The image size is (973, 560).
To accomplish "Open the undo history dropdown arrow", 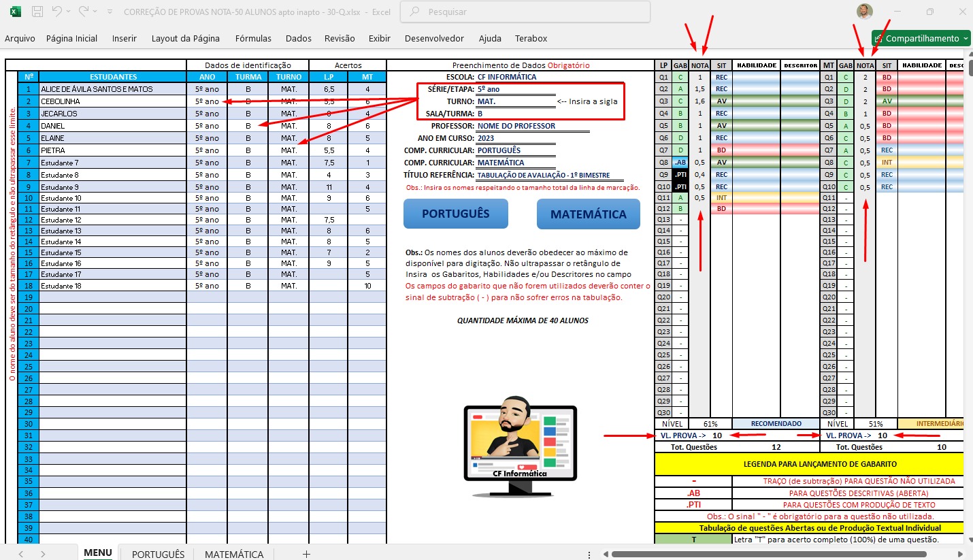I will 69,12.
